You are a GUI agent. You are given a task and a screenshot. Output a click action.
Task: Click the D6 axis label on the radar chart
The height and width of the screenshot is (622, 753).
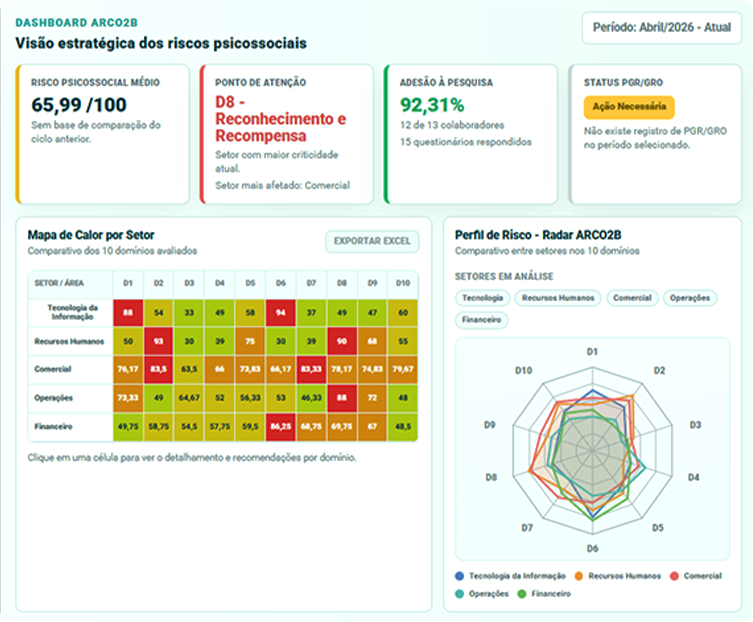pyautogui.click(x=593, y=549)
